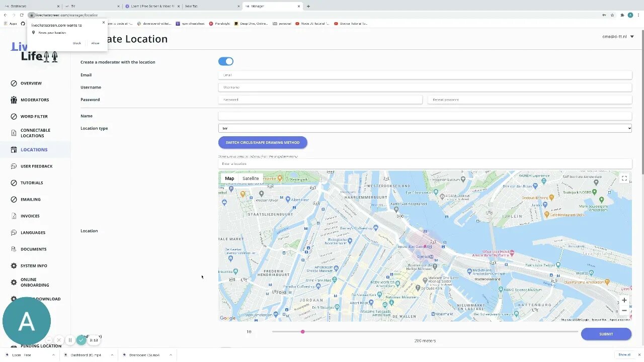Click in the Email input field
Viewport: 644px width, 362px height.
tap(425, 75)
